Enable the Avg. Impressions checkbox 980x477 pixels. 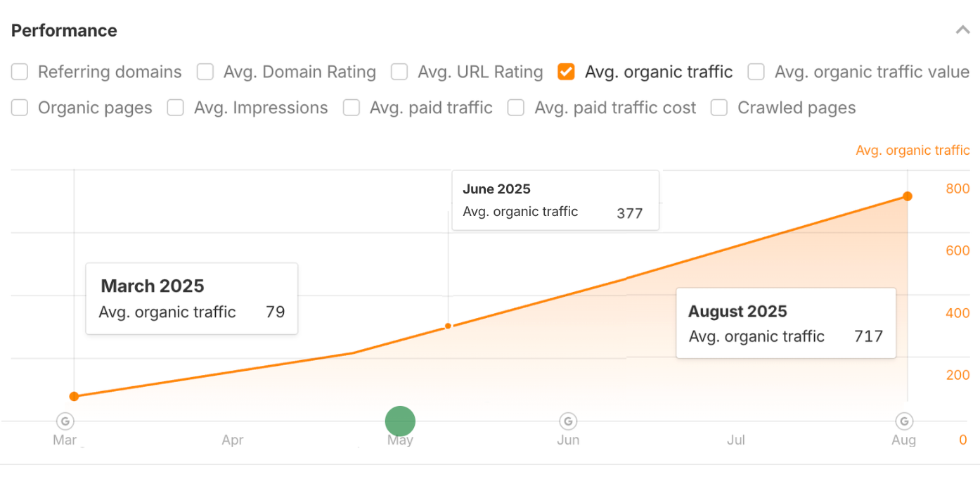(x=175, y=107)
